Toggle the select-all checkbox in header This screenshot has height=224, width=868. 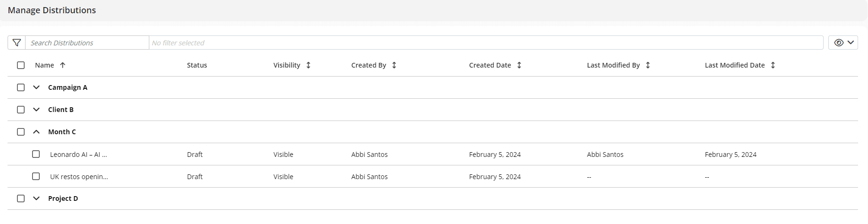pos(21,65)
